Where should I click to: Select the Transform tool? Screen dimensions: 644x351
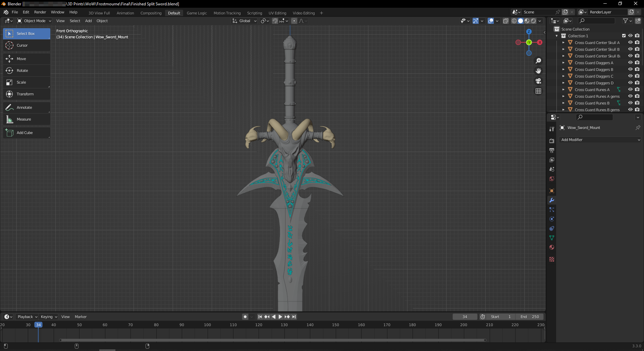coord(26,94)
